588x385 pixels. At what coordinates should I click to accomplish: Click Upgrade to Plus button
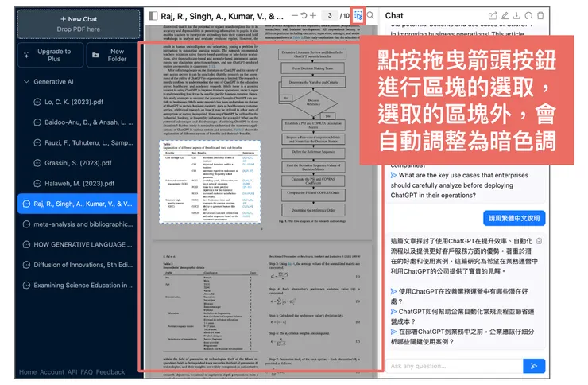[x=51, y=55]
